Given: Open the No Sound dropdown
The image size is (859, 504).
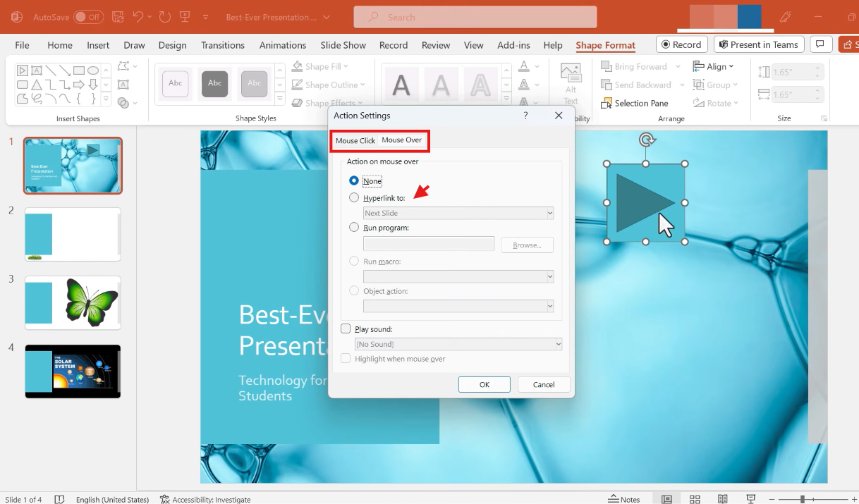Looking at the screenshot, I should point(458,344).
